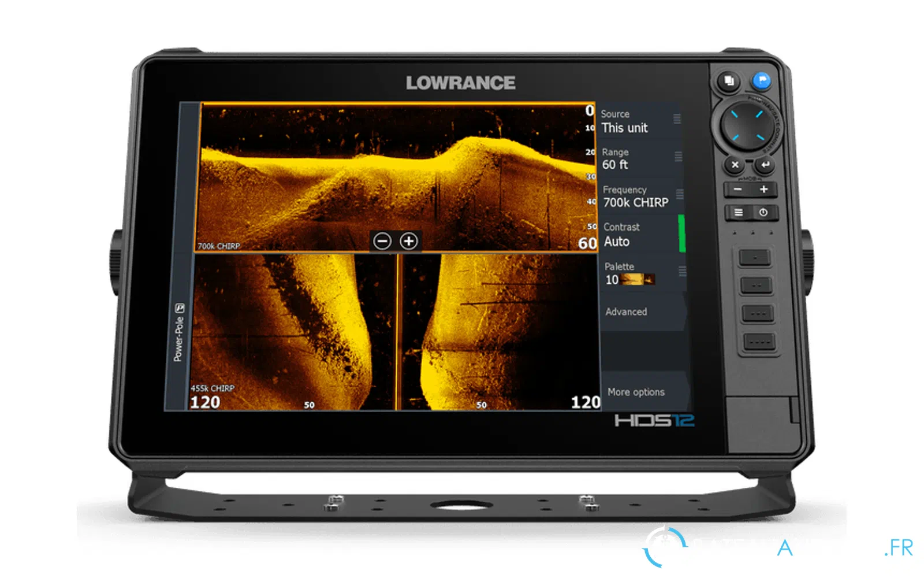Viewport: 924px width, 578px height.
Task: Open More options in the menu
Action: [645, 392]
